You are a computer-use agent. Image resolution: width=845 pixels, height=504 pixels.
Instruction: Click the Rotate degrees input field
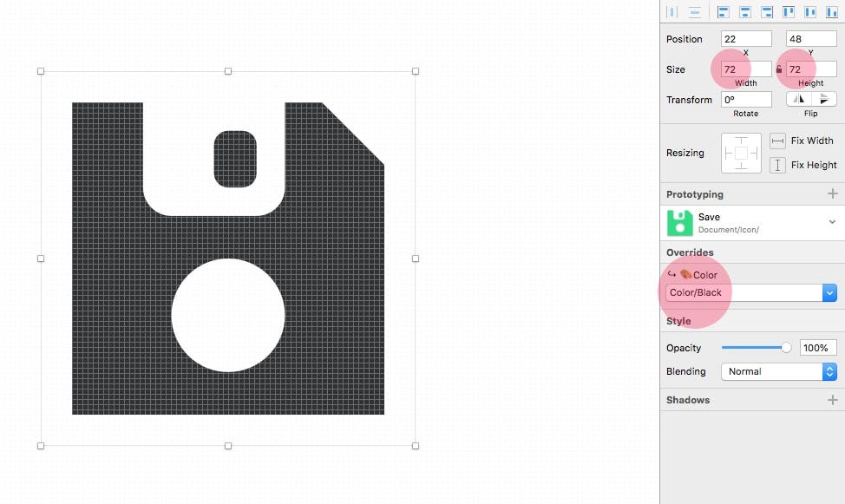(x=746, y=99)
